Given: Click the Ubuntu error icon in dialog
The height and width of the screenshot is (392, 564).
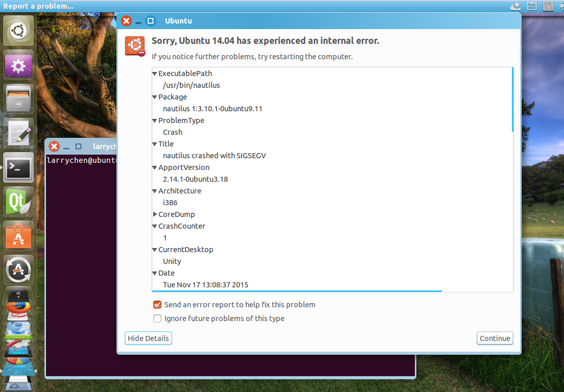Looking at the screenshot, I should [x=135, y=46].
